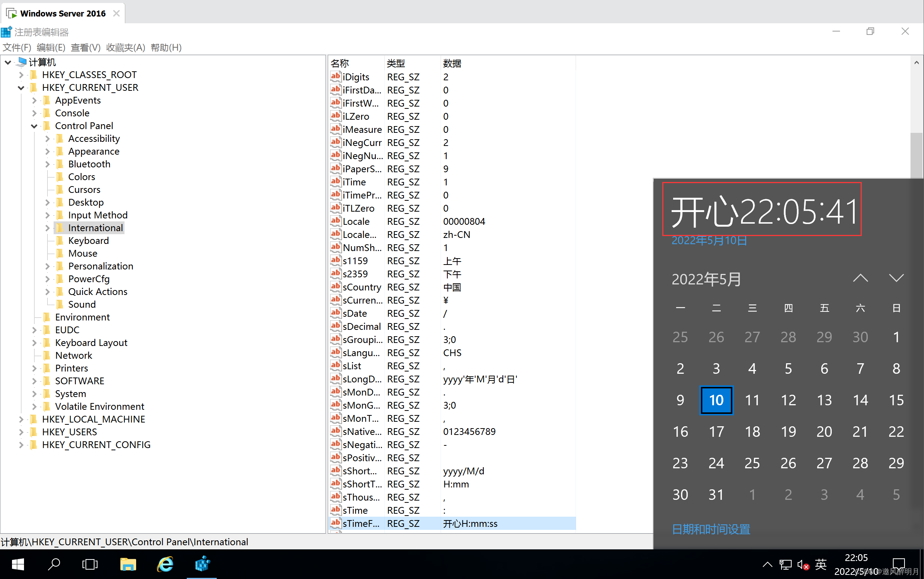
Task: Click the taskbar clock showing 22:05
Action: tap(856, 564)
